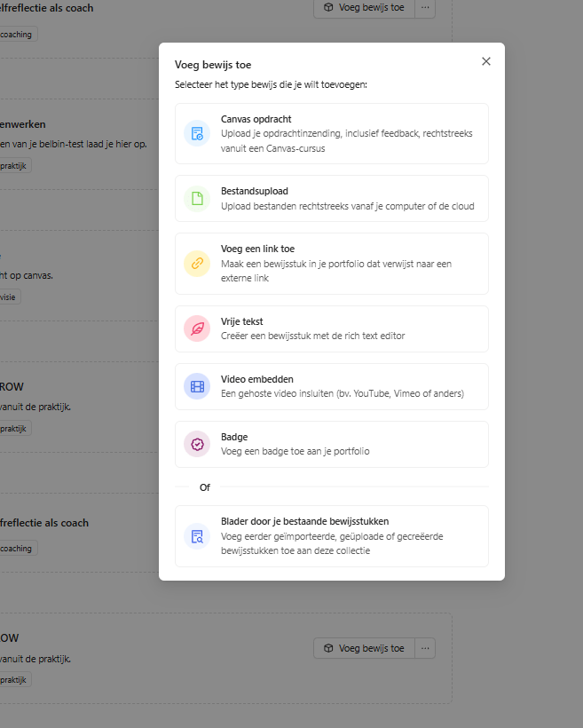Click the purple Badge checkmark icon

(197, 444)
